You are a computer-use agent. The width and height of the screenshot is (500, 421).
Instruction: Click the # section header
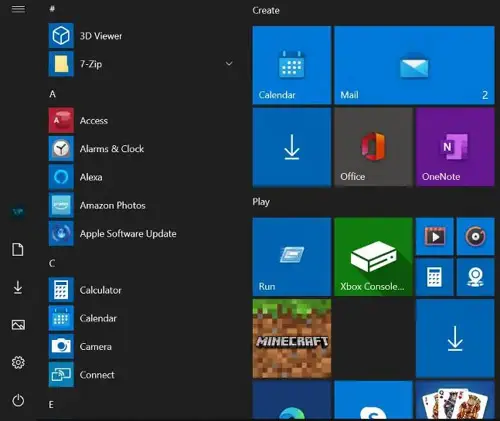[x=52, y=9]
